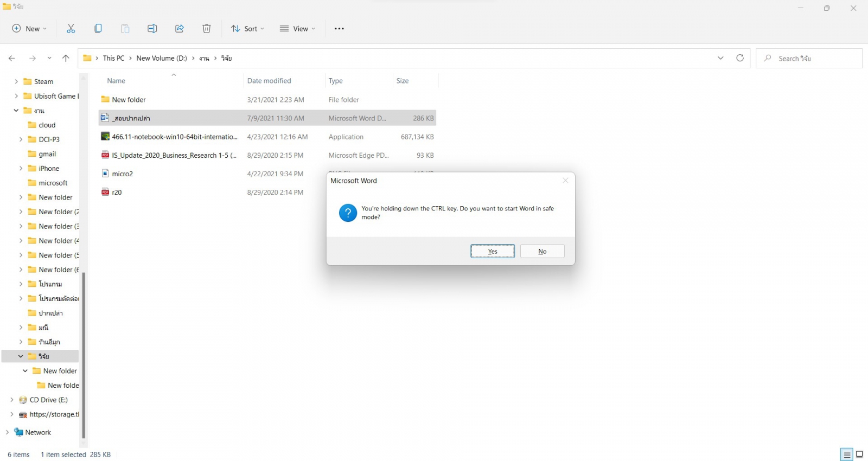Click the navigation pane scrollbar
Image resolution: width=868 pixels, height=461 pixels.
(84, 355)
